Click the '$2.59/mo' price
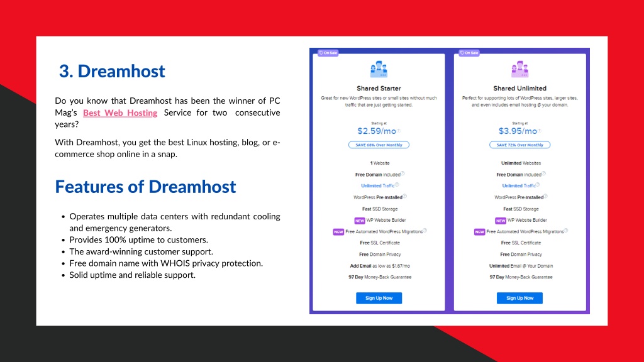Screen dimensions: 644x362 point(377,131)
